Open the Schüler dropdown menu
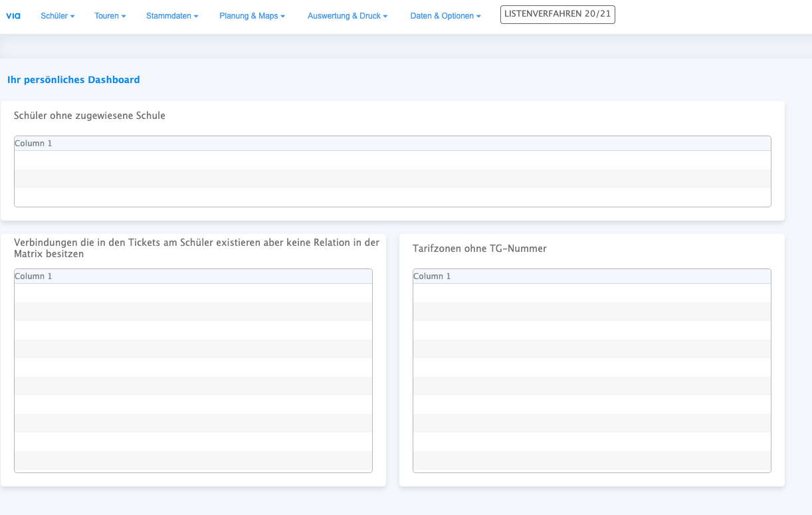This screenshot has height=515, width=812. pyautogui.click(x=57, y=16)
